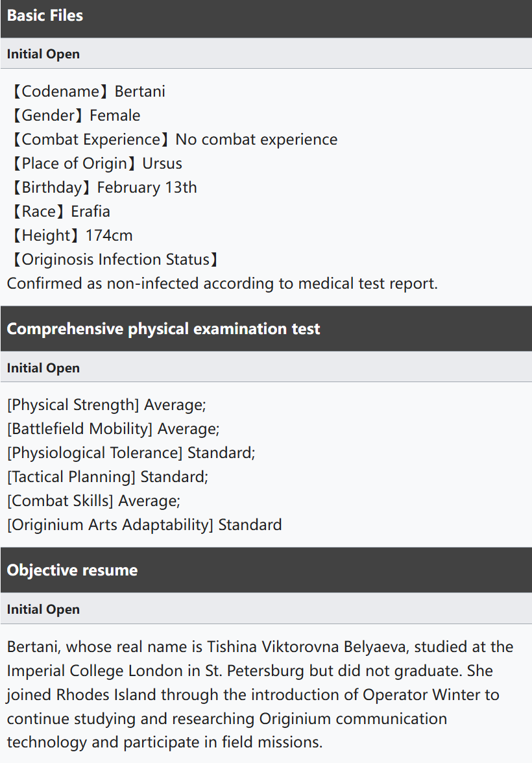Select the Height 174cm entry
The height and width of the screenshot is (763, 532).
pos(71,236)
